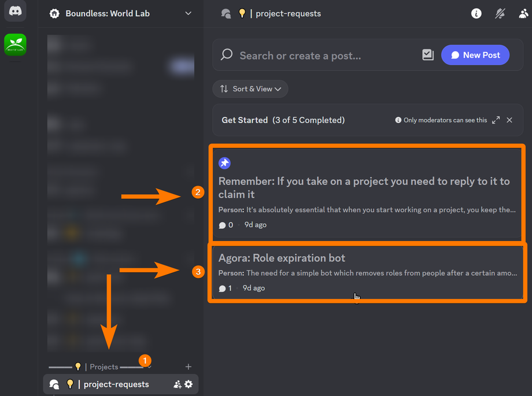Open the Boundless: World Lab server dropdown
The width and height of the screenshot is (532, 396).
coord(188,12)
